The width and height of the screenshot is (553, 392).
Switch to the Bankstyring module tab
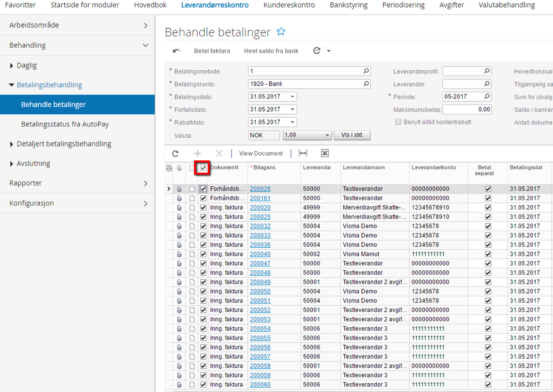[x=348, y=6]
